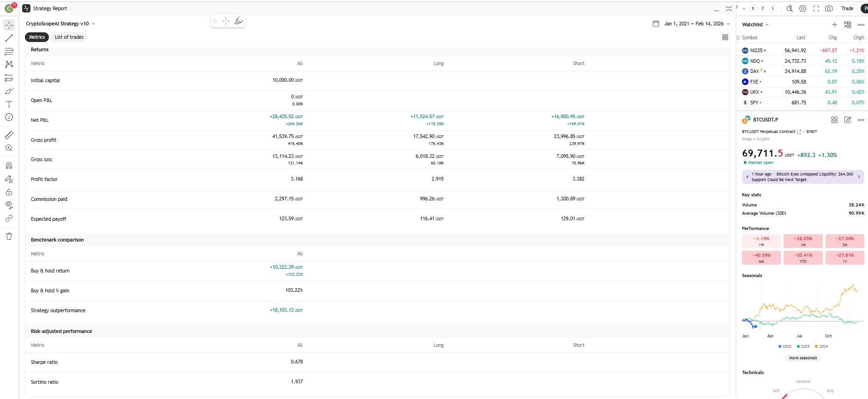Add a symbol to the watchlist

pyautogui.click(x=834, y=24)
